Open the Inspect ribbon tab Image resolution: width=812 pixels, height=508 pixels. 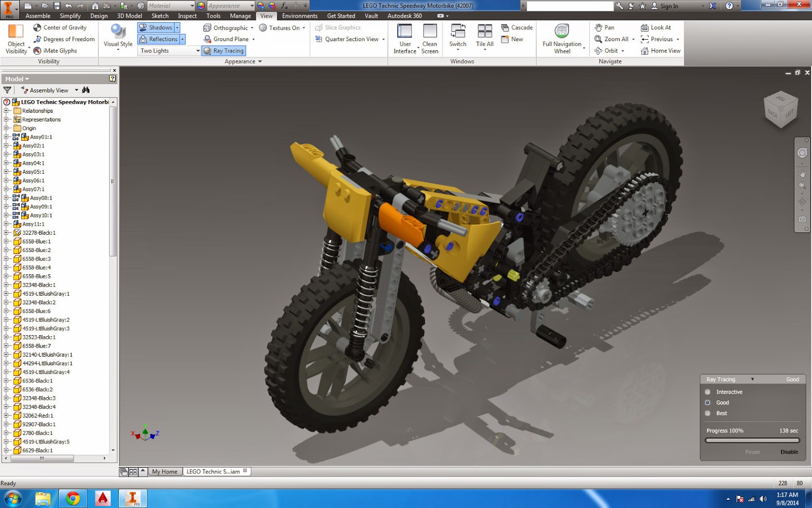(187, 16)
